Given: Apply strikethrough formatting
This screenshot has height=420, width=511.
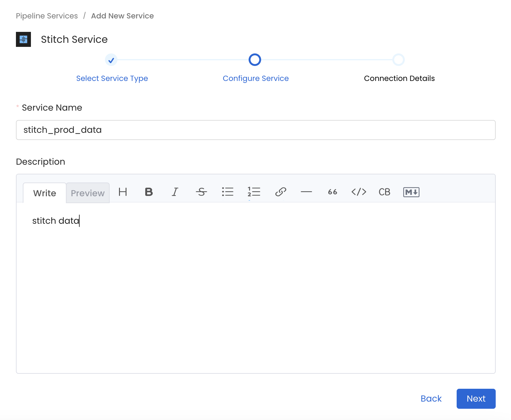Looking at the screenshot, I should coord(201,192).
